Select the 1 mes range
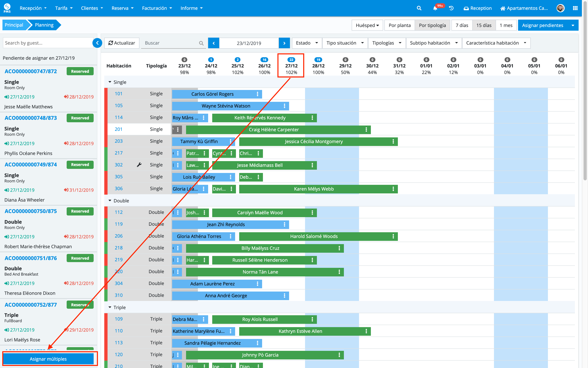This screenshot has width=588, height=368. 506,25
